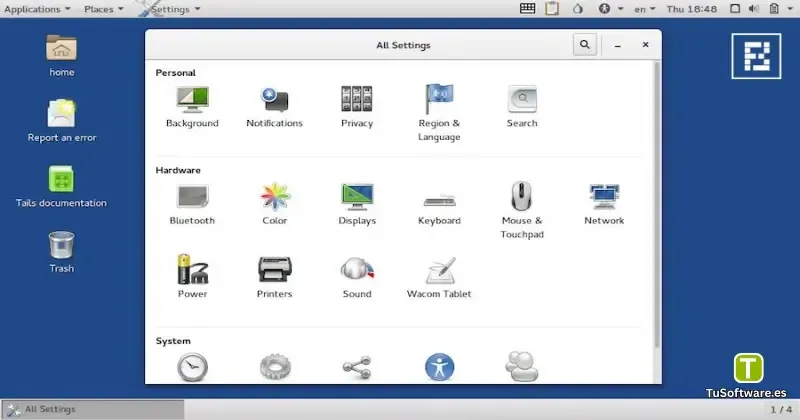Click the search button in All Settings header
The height and width of the screenshot is (420, 800).
(585, 45)
